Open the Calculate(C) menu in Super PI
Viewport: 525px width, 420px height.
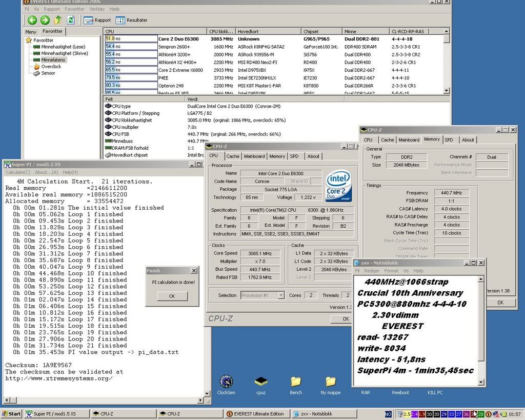pos(18,172)
